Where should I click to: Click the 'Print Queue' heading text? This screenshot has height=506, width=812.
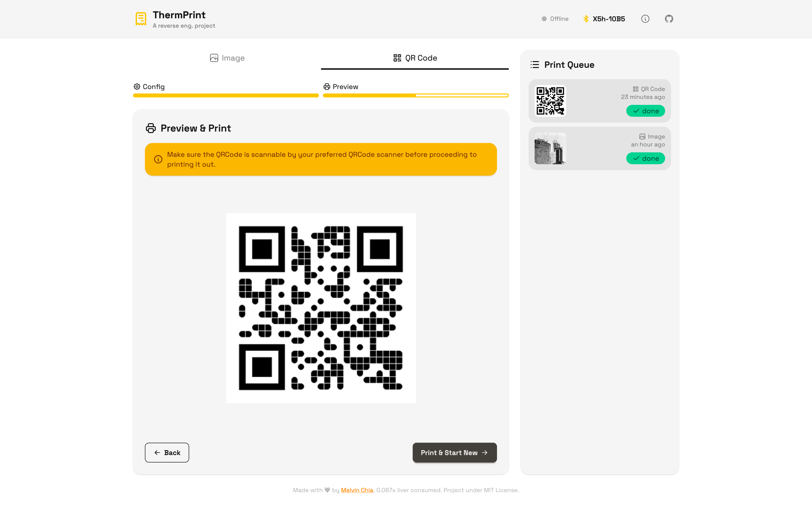pos(569,65)
